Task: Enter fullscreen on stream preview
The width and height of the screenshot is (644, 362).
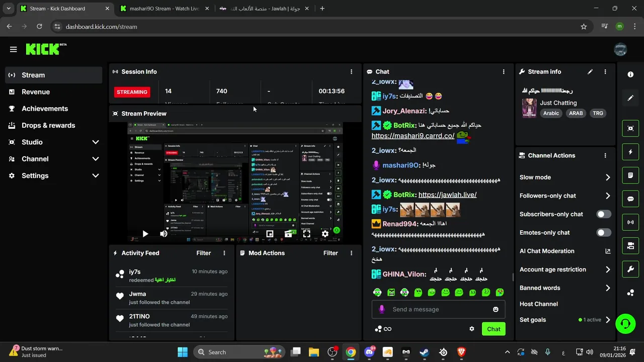Action: [x=306, y=234]
